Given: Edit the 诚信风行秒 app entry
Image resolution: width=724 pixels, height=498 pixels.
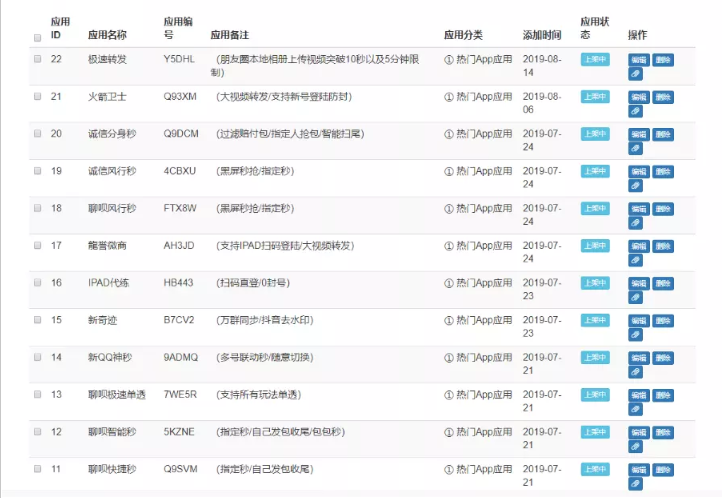Looking at the screenshot, I should click(x=638, y=171).
